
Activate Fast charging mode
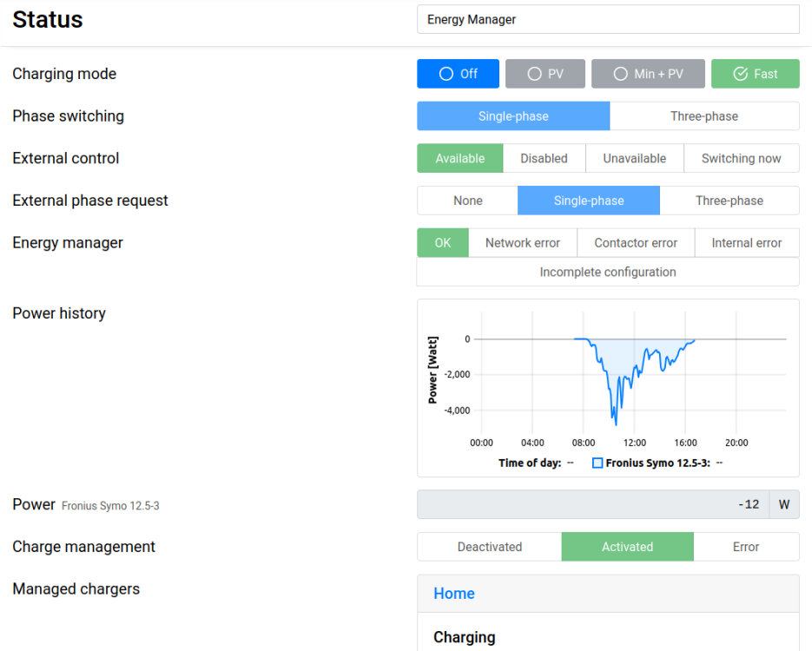[x=755, y=74]
